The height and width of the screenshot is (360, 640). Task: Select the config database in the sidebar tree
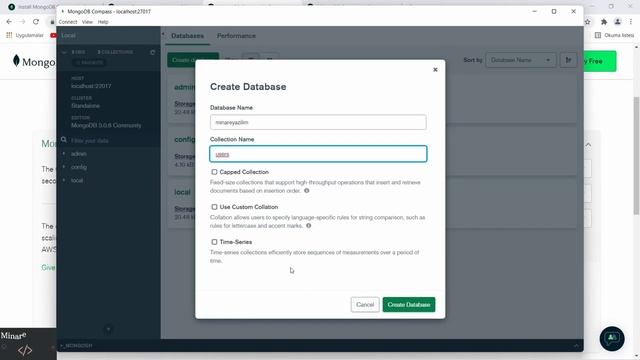click(x=79, y=167)
